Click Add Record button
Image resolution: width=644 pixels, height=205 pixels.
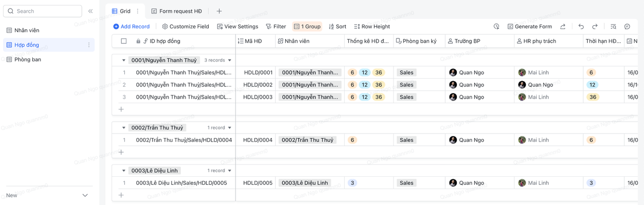pyautogui.click(x=131, y=27)
